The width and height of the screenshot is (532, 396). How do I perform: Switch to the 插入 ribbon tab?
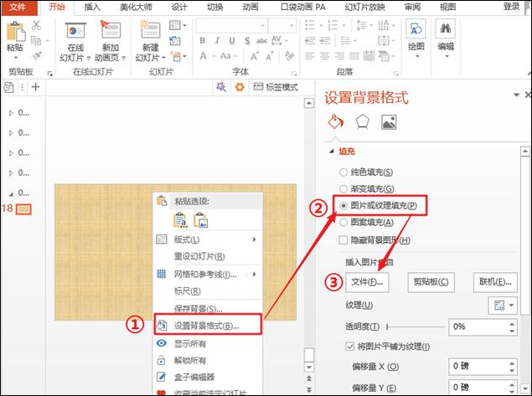point(92,7)
